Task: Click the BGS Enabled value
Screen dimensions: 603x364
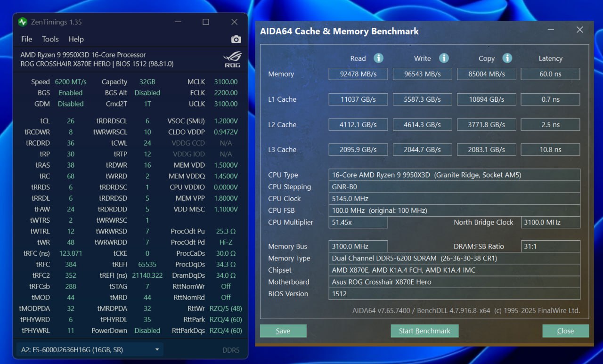Action: (x=71, y=93)
